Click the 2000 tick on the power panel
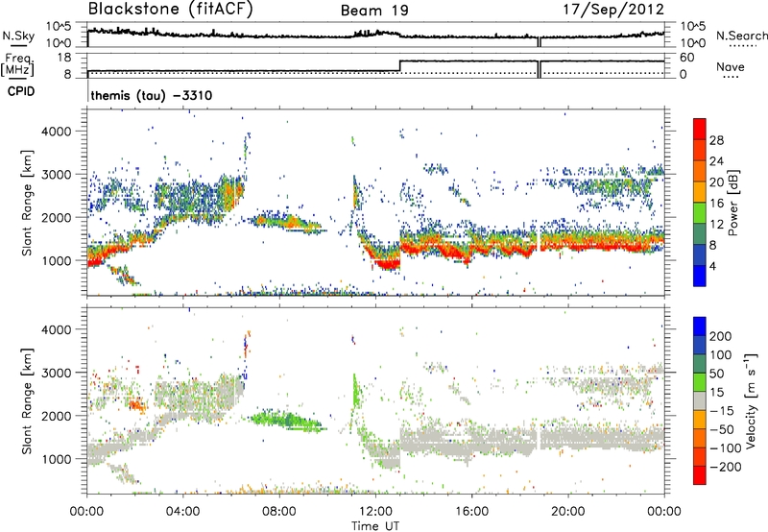Screen dimensions: 768x532 [56, 217]
